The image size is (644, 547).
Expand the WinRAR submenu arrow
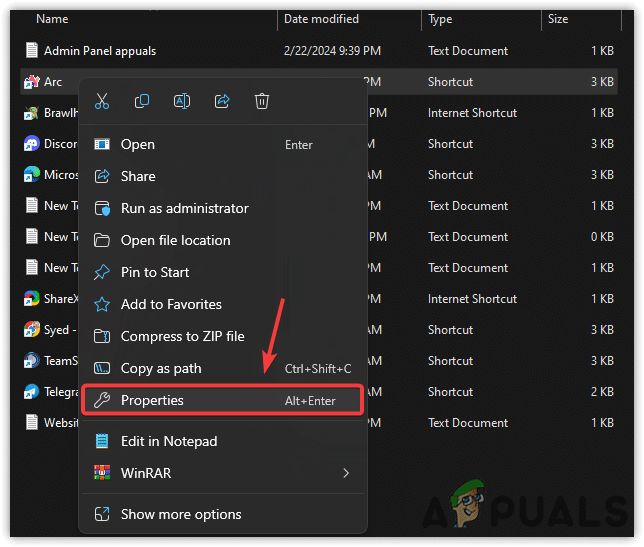(x=346, y=473)
